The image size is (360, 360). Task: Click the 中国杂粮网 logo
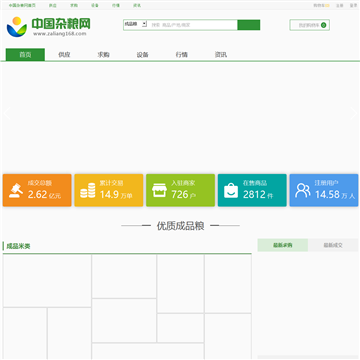click(49, 26)
